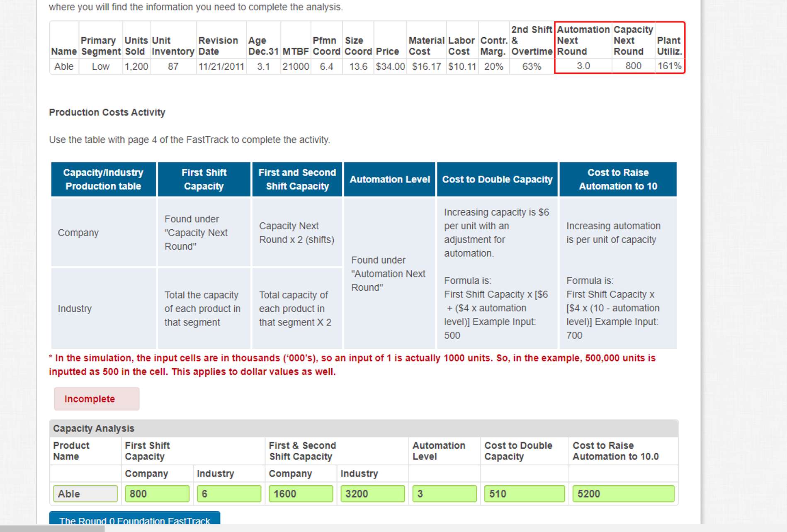Click the Incomplete status badge
Image resolution: width=787 pixels, height=532 pixels.
(x=97, y=399)
